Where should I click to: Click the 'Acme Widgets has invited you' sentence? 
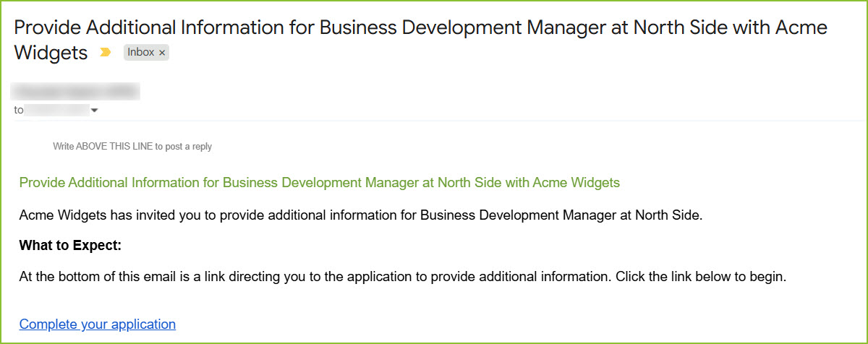pos(361,215)
